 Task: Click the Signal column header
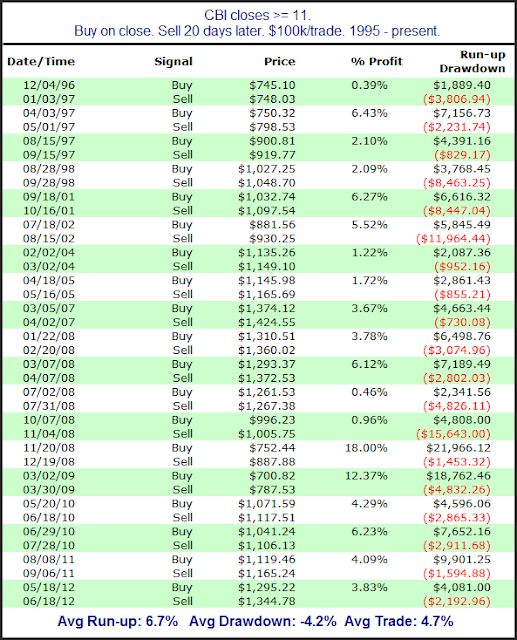pyautogui.click(x=173, y=62)
